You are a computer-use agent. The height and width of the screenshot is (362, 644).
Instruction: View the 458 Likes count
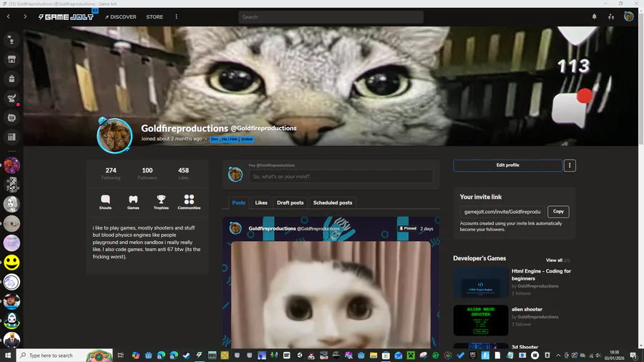(x=183, y=173)
